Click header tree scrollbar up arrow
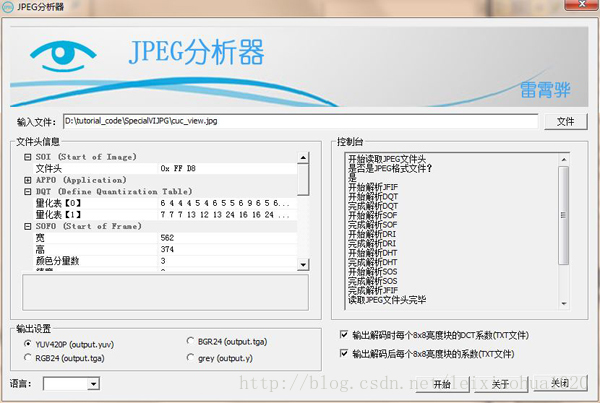The height and width of the screenshot is (403, 600). pyautogui.click(x=303, y=157)
